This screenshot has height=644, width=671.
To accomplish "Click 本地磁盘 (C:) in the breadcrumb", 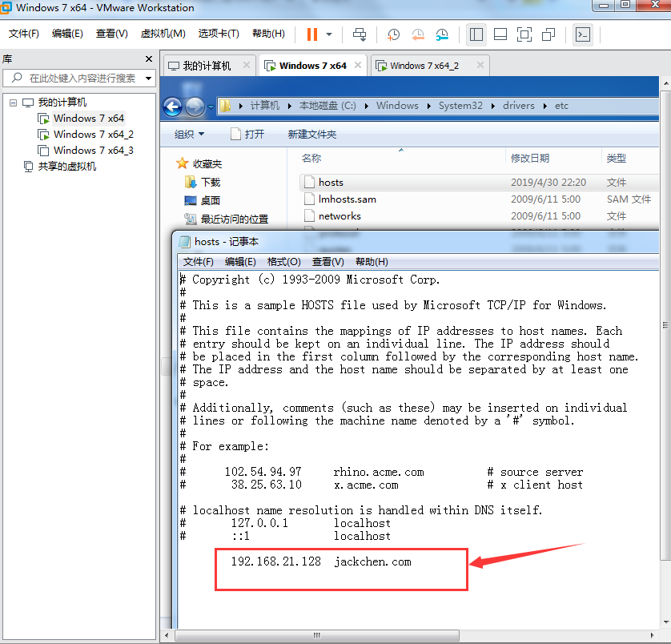I will tap(327, 106).
